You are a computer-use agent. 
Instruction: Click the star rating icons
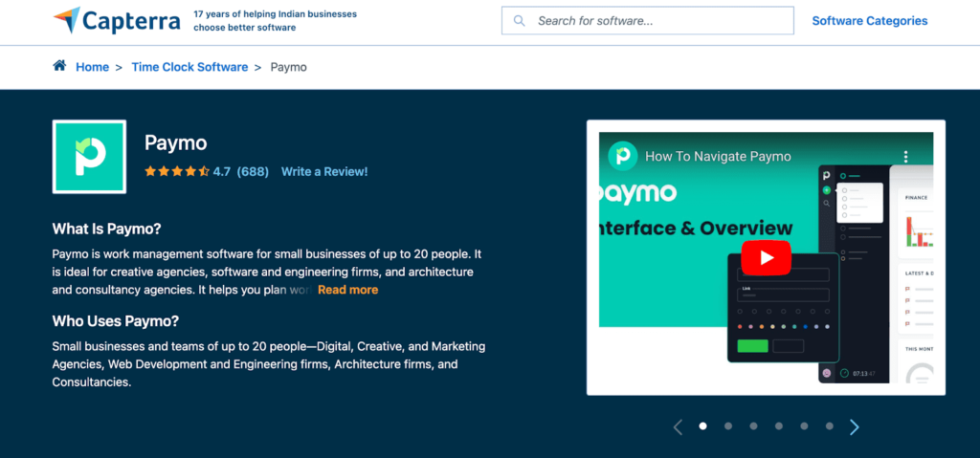[x=177, y=171]
